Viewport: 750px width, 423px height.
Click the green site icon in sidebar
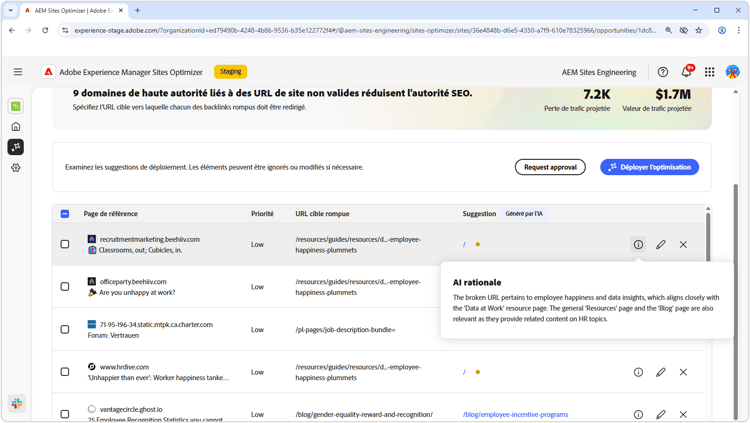16,106
